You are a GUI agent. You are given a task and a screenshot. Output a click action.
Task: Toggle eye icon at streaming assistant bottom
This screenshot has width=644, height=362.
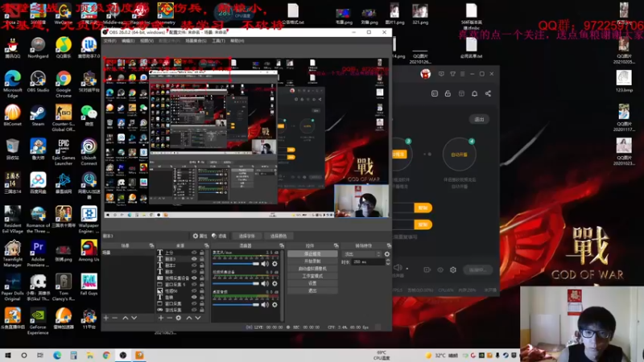click(x=440, y=269)
